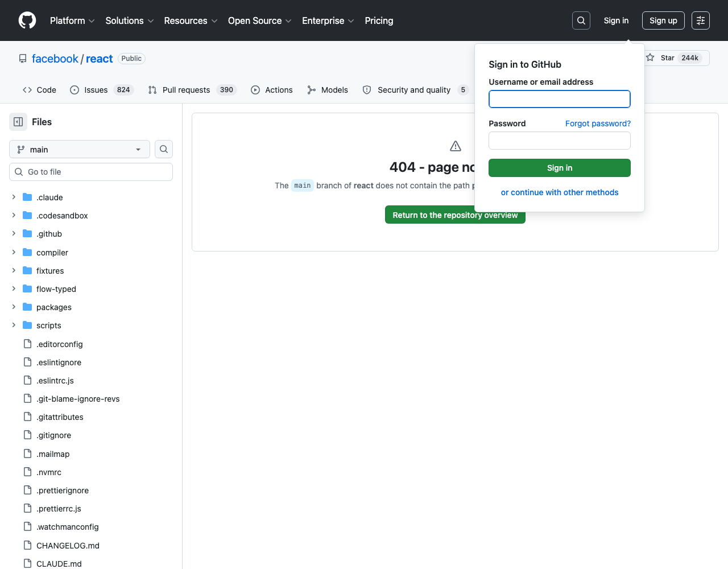Switch to the Actions tab
Screen dimensions: 728x569
point(272,90)
